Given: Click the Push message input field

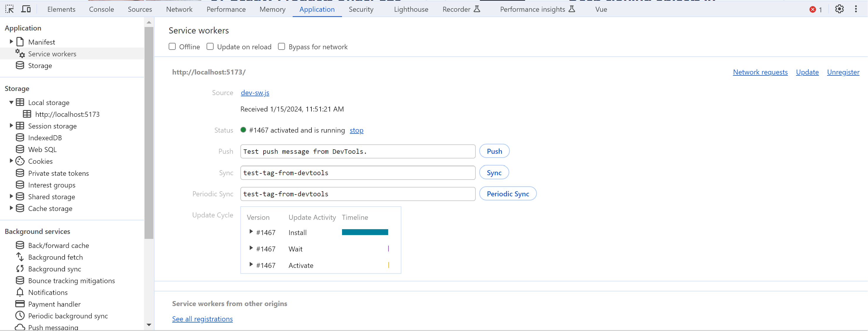Looking at the screenshot, I should [358, 152].
